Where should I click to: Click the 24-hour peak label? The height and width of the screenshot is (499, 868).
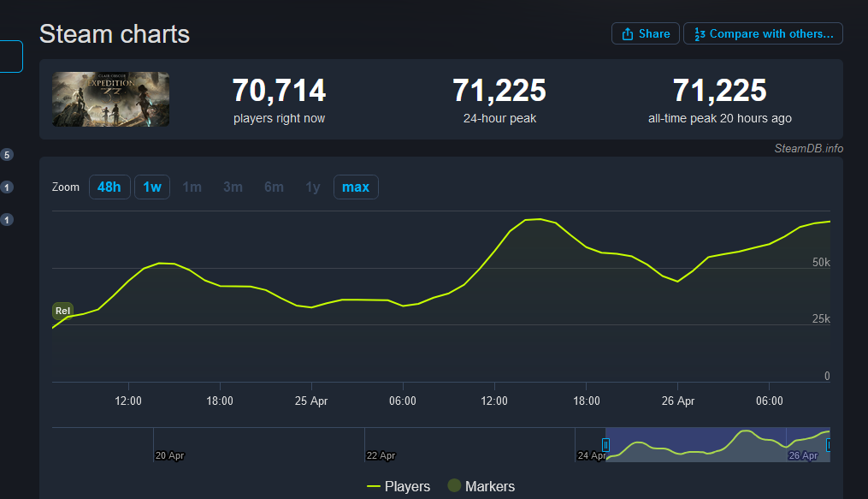click(x=500, y=118)
